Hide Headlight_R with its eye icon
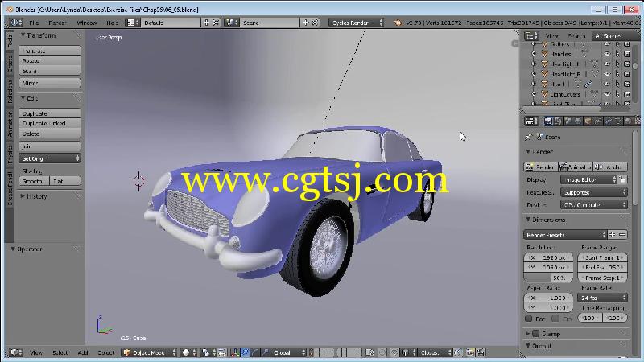This screenshot has width=644, height=362. pos(607,74)
